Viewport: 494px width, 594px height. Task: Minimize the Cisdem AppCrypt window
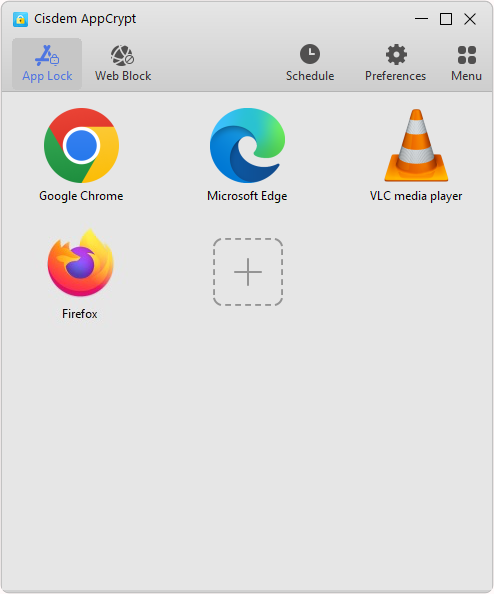pyautogui.click(x=421, y=19)
